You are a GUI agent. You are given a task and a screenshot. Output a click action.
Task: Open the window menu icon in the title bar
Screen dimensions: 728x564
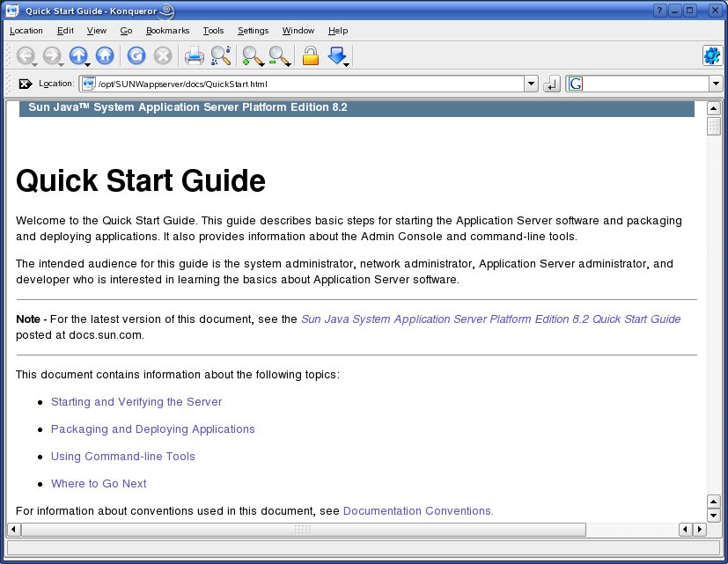tap(12, 11)
